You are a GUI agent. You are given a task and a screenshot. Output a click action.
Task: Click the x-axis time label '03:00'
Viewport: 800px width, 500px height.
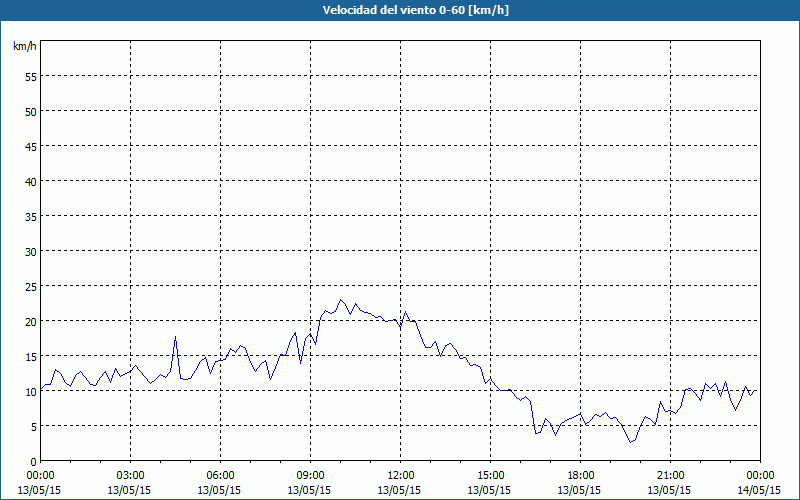tap(131, 476)
